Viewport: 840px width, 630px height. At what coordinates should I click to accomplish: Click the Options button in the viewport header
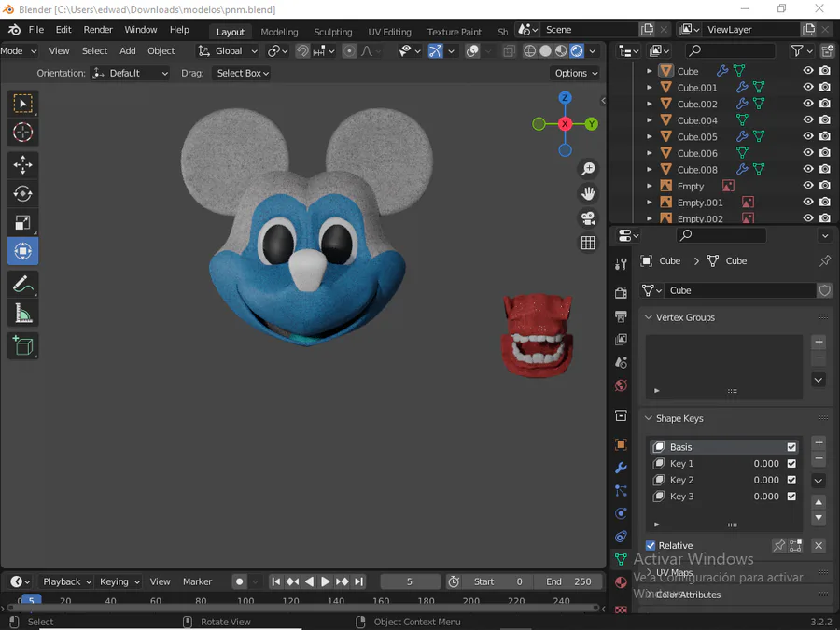[575, 73]
